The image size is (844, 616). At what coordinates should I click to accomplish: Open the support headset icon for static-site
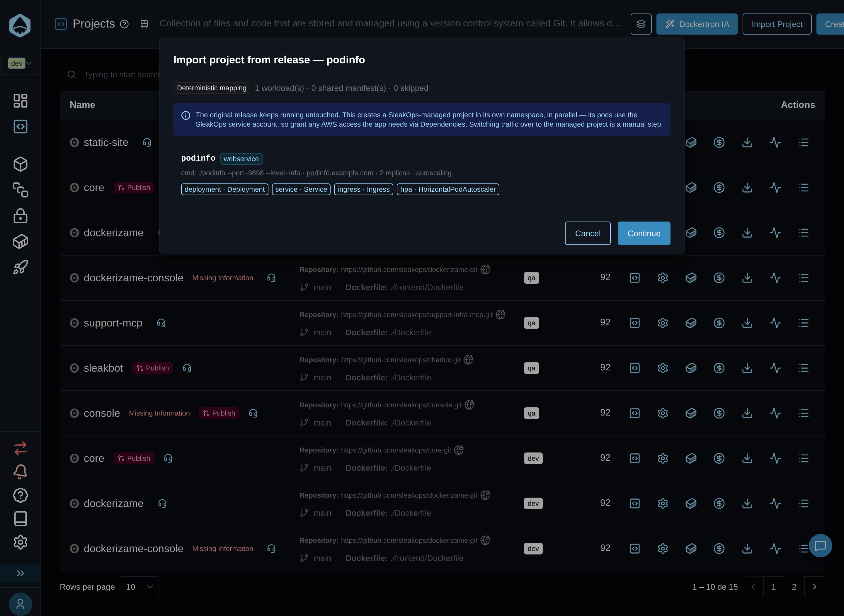(147, 142)
